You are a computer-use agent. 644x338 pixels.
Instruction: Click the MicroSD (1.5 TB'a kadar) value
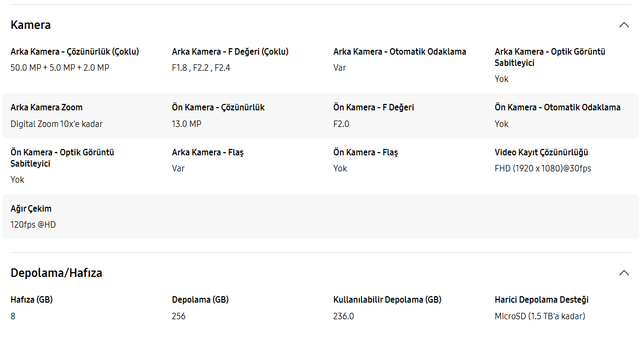pyautogui.click(x=539, y=316)
